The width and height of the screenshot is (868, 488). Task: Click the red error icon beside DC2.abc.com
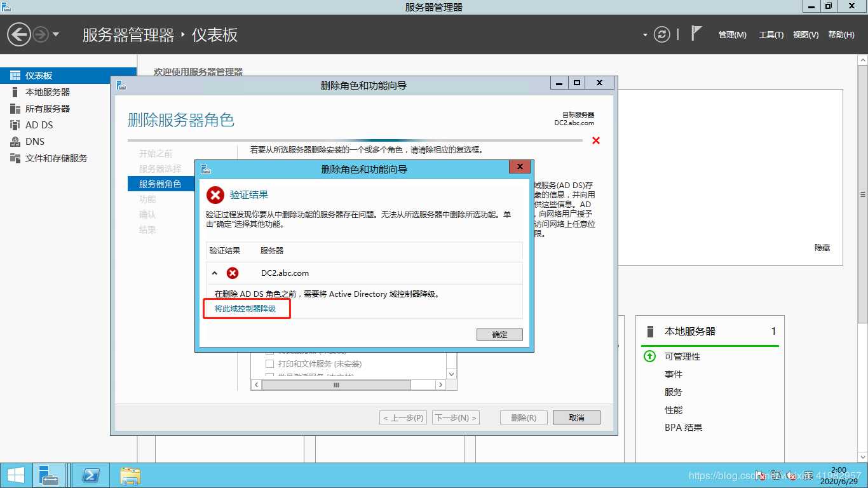[x=233, y=273]
